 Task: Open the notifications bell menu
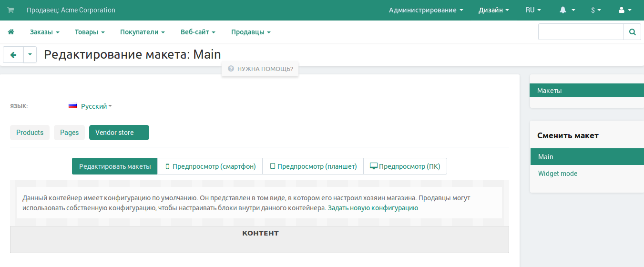coord(567,10)
